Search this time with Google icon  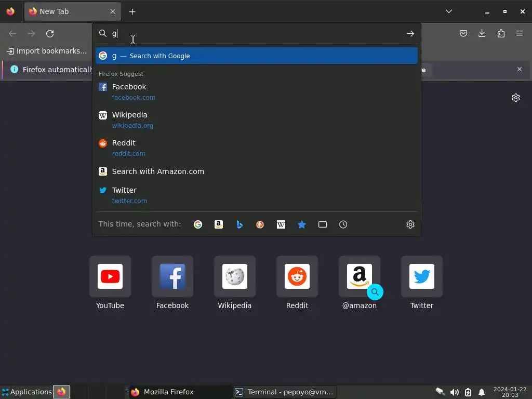pyautogui.click(x=198, y=224)
